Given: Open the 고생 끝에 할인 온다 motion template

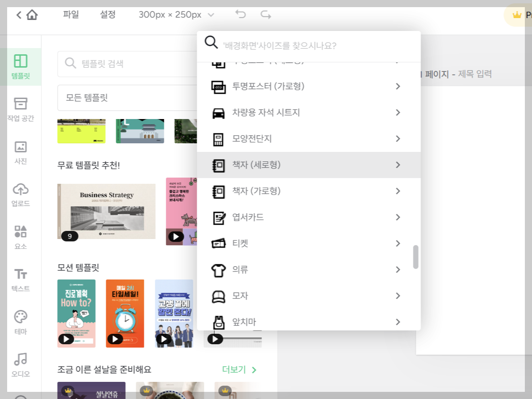Looking at the screenshot, I should tap(174, 313).
